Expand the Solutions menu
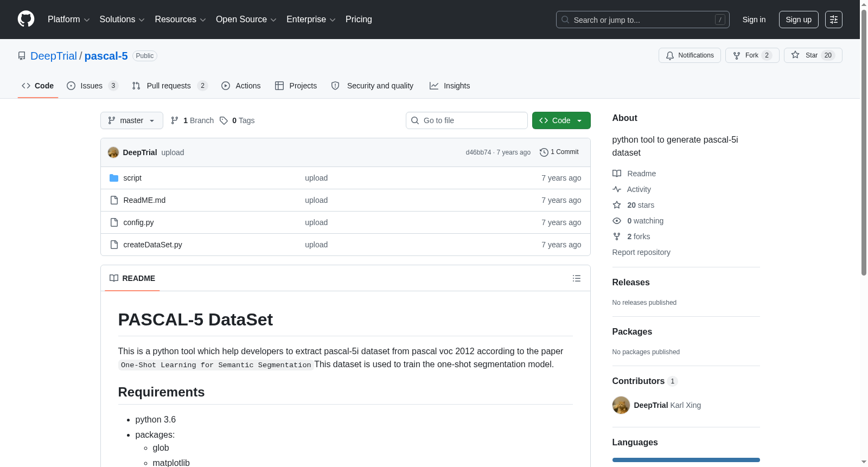This screenshot has height=467, width=868. click(122, 20)
